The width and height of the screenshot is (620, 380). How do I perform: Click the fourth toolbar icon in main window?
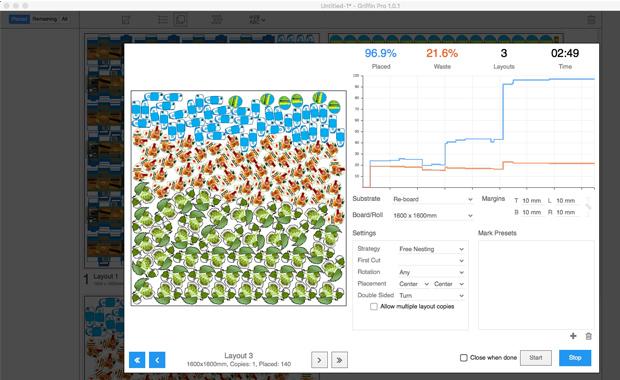(x=217, y=19)
